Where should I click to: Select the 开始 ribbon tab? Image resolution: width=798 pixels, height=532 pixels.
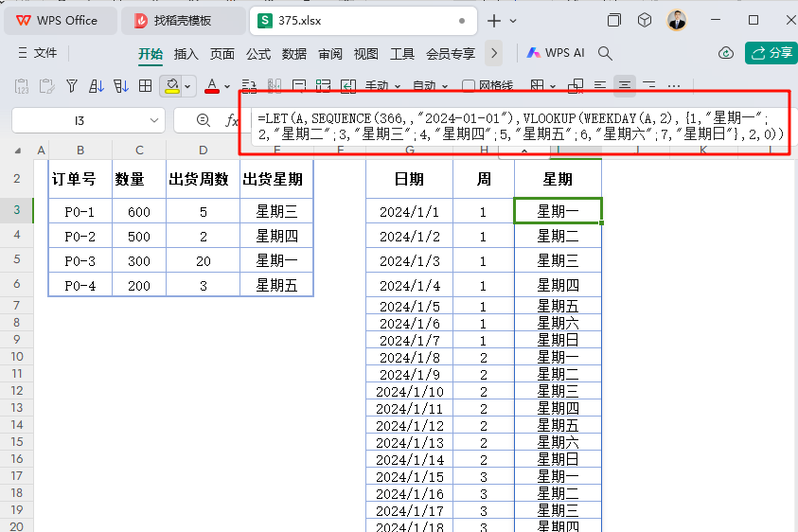pos(151,53)
